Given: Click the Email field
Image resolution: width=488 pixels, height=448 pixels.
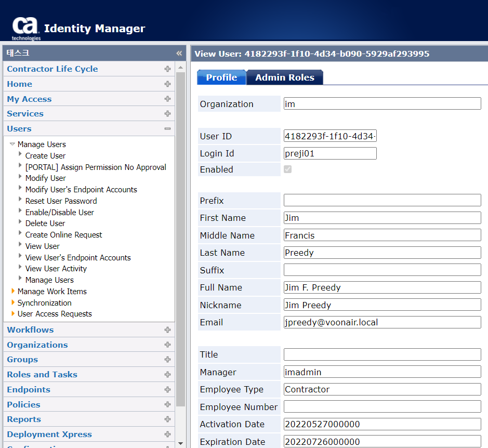Looking at the screenshot, I should pos(382,322).
